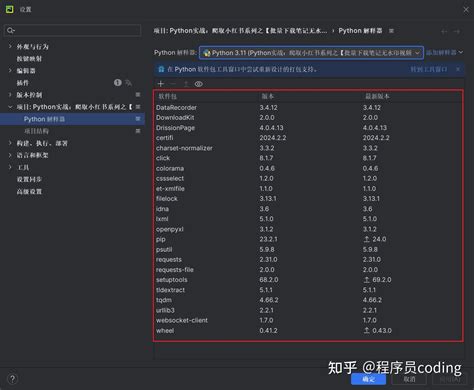Select the openpyxl package row
474x390 pixels.
coord(308,229)
